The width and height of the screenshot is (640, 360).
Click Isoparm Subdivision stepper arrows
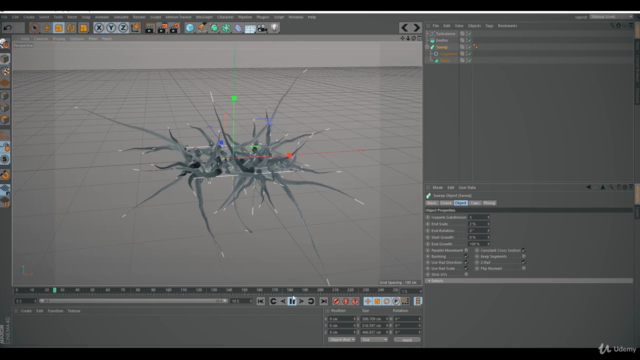(488, 217)
